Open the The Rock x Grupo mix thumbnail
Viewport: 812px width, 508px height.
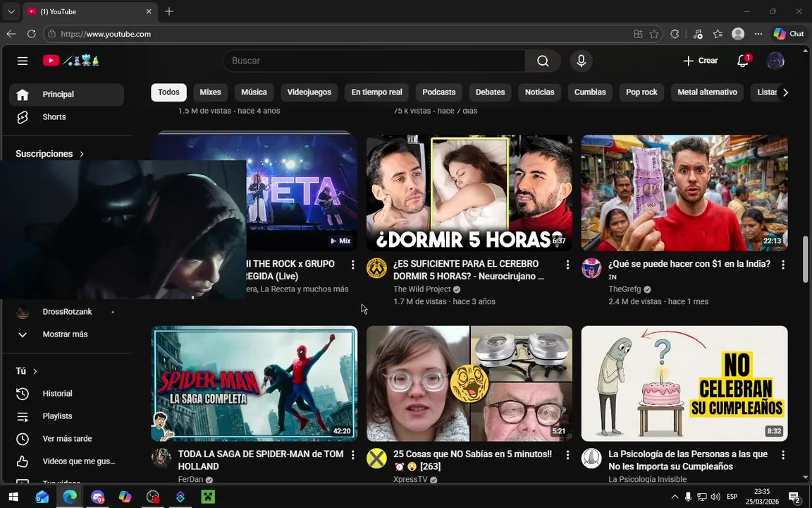click(x=302, y=193)
